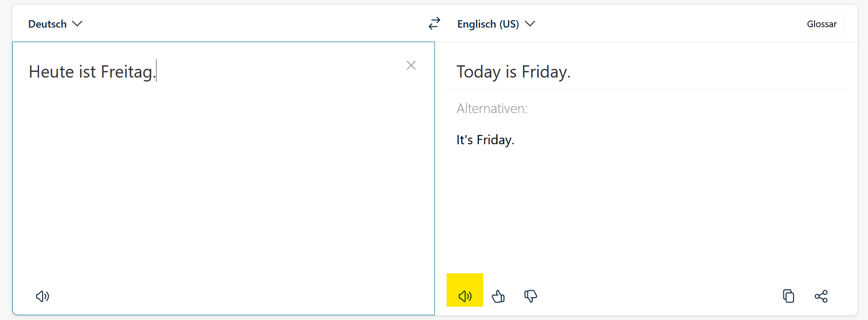
Task: Click into the German source text field
Action: pyautogui.click(x=219, y=175)
